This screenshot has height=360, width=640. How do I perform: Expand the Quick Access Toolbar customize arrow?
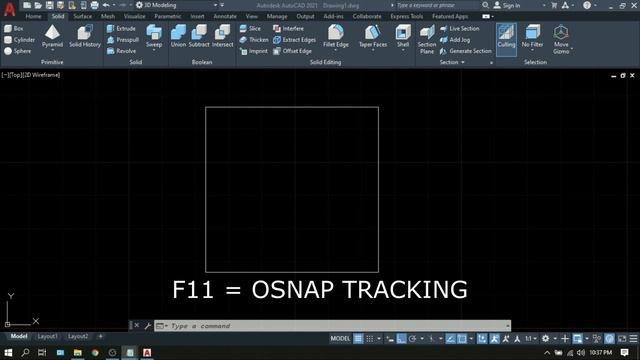(222, 5)
